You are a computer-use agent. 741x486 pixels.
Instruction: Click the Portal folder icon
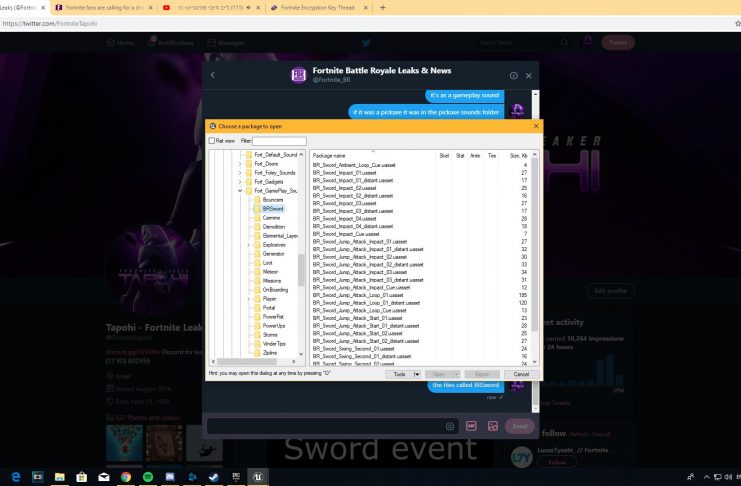[257, 307]
